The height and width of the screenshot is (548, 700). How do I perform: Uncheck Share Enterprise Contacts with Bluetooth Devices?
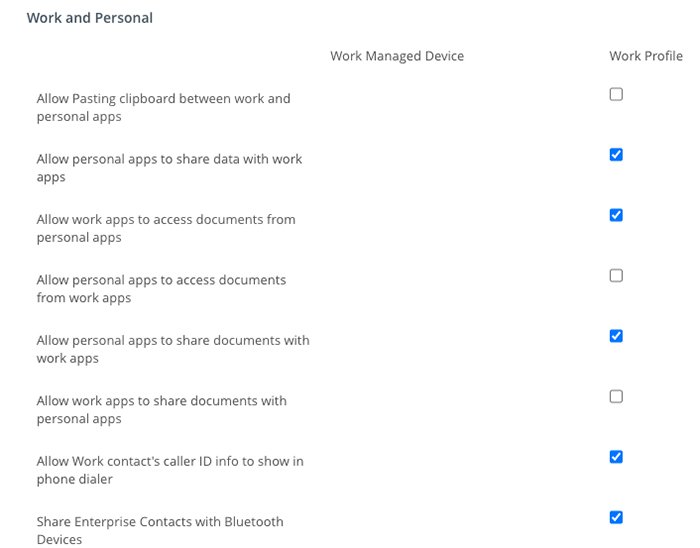616,517
